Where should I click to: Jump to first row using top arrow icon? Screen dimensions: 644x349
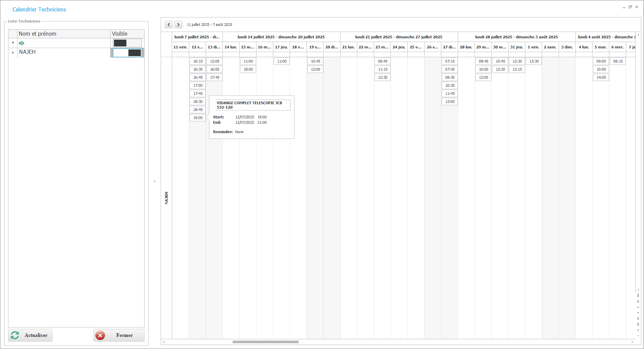638,296
